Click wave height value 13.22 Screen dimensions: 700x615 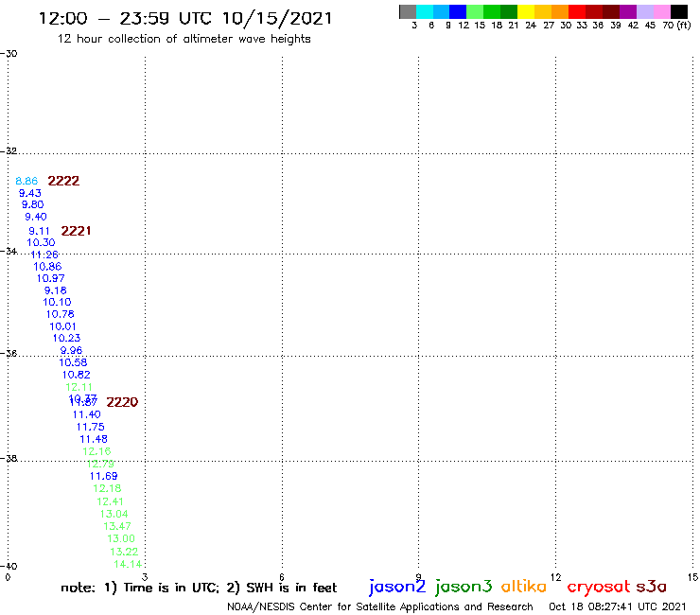click(124, 552)
